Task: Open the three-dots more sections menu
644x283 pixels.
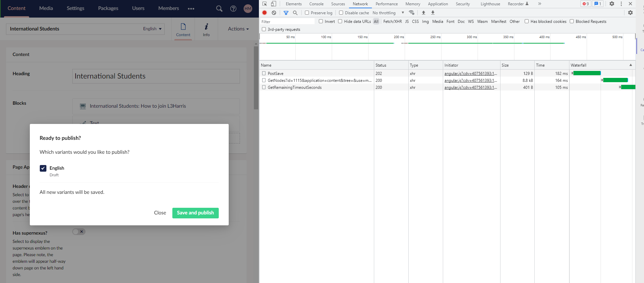Action: 191,9
